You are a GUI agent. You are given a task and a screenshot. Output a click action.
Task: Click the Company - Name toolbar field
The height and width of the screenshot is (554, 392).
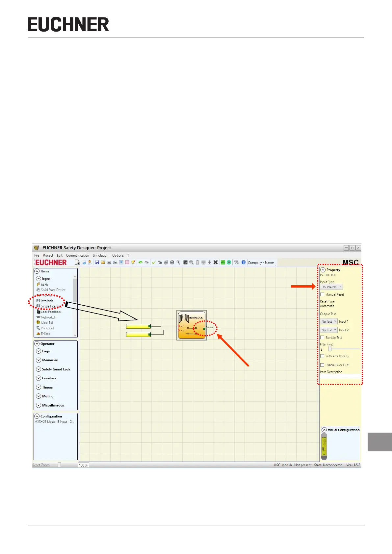(262, 263)
